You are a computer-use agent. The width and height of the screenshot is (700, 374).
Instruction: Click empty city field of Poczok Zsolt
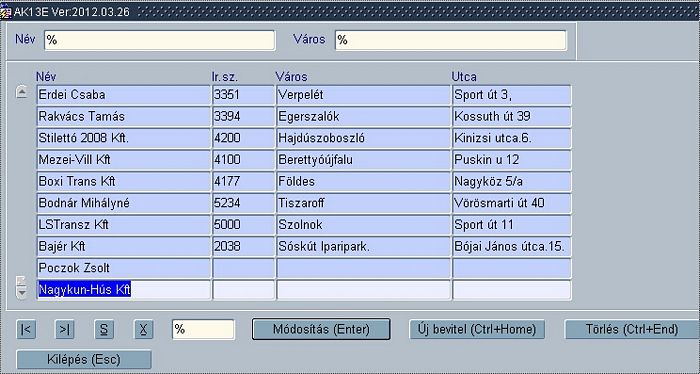pos(363,268)
